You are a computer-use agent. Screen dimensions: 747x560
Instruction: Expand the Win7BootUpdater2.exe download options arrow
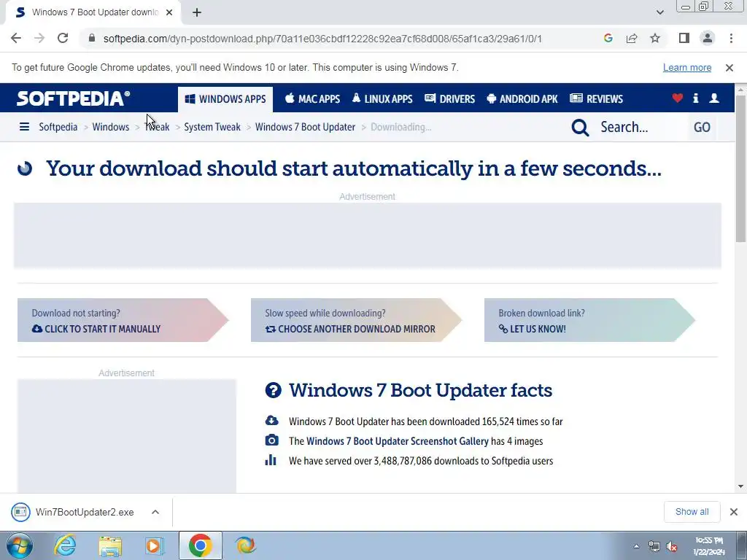click(155, 513)
